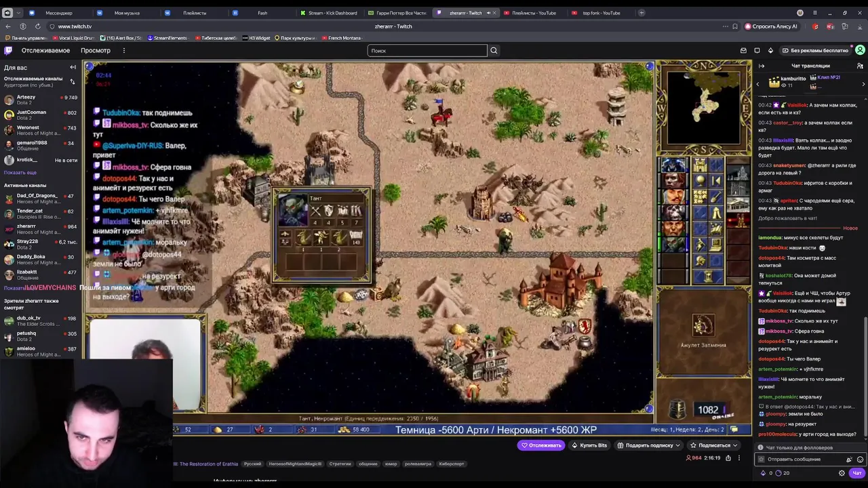The width and height of the screenshot is (868, 488).
Task: Share the stream via share icon
Action: coord(728,458)
